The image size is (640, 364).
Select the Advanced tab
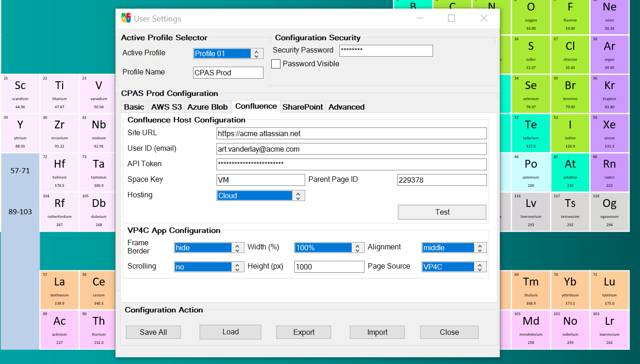[346, 107]
